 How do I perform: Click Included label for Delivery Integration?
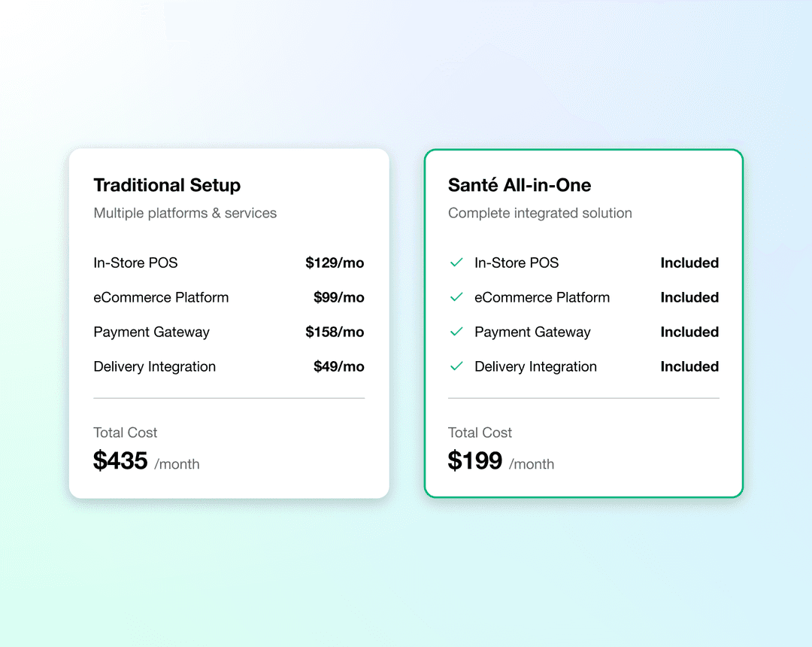(x=689, y=366)
